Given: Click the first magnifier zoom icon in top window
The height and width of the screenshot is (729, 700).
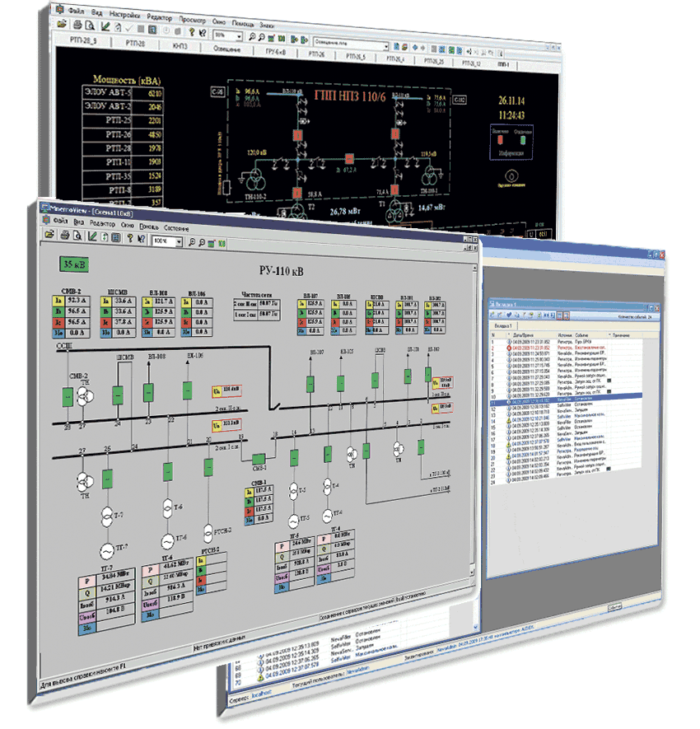Looking at the screenshot, I should pos(252,36).
